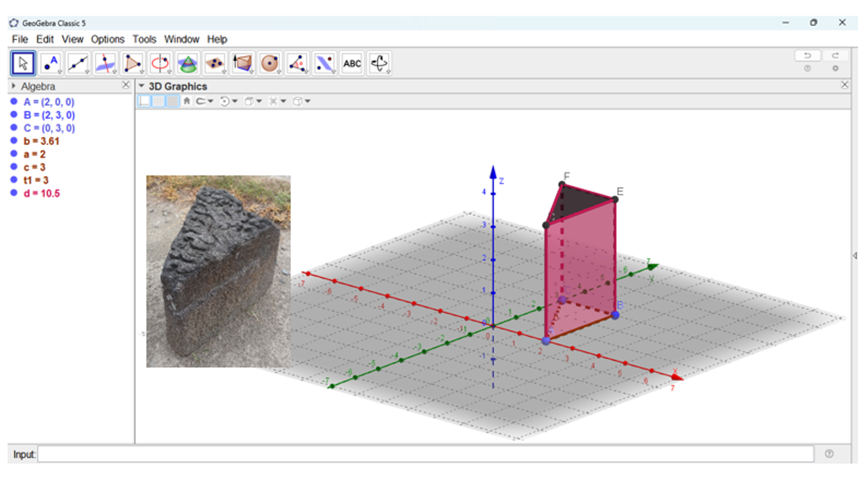This screenshot has width=868, height=478.
Task: Expand the Algebra panel arrow
Action: (x=14, y=86)
